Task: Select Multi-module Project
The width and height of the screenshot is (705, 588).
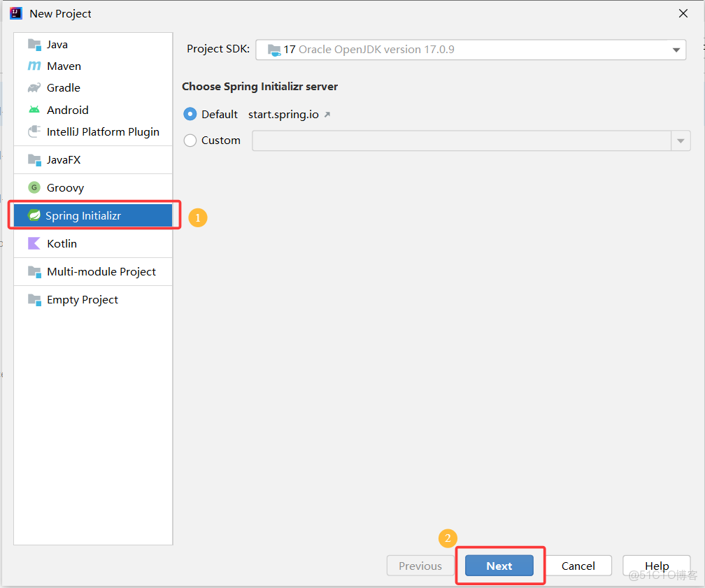Action: [x=102, y=271]
